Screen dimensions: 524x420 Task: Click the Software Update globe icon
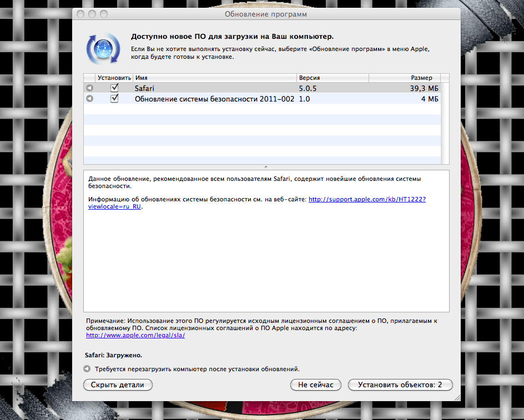(x=103, y=49)
